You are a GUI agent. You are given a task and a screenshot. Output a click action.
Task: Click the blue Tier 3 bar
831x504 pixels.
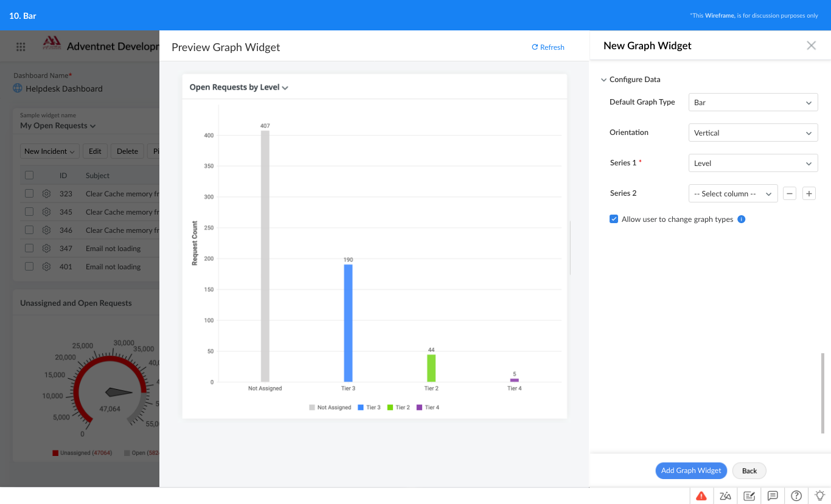click(348, 323)
